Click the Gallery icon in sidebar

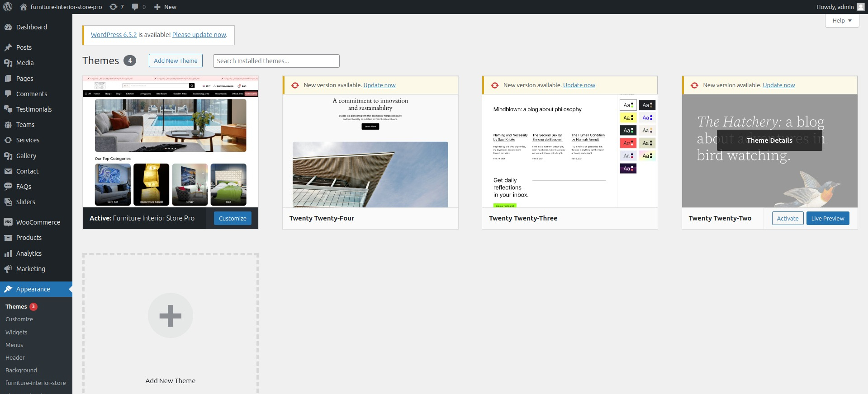click(x=8, y=155)
